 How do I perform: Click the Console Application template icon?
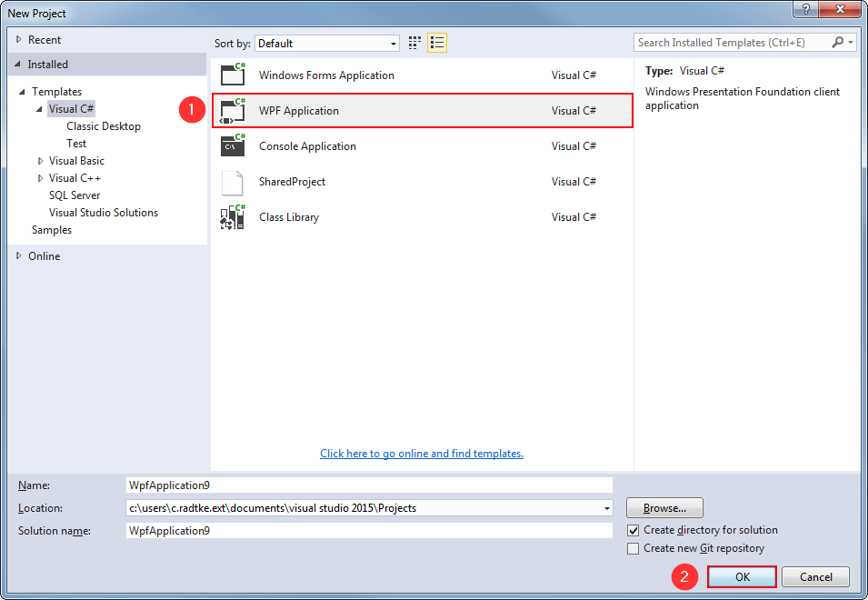(x=233, y=145)
